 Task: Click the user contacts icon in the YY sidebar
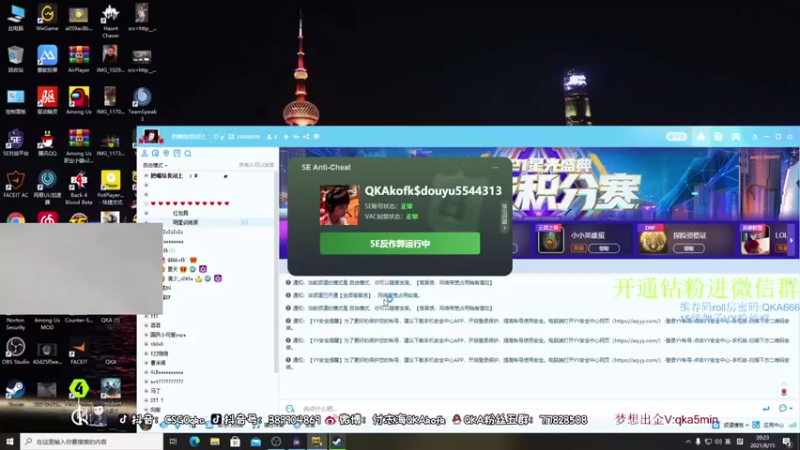[x=145, y=154]
